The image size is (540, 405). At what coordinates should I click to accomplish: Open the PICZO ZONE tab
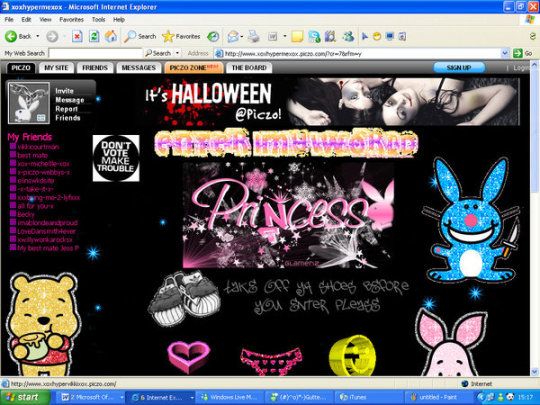click(x=194, y=68)
